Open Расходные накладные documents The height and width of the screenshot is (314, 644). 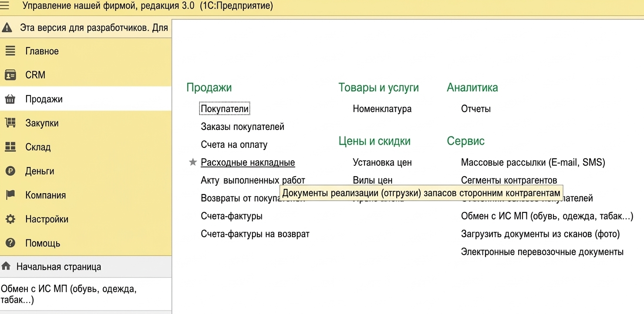tap(248, 162)
